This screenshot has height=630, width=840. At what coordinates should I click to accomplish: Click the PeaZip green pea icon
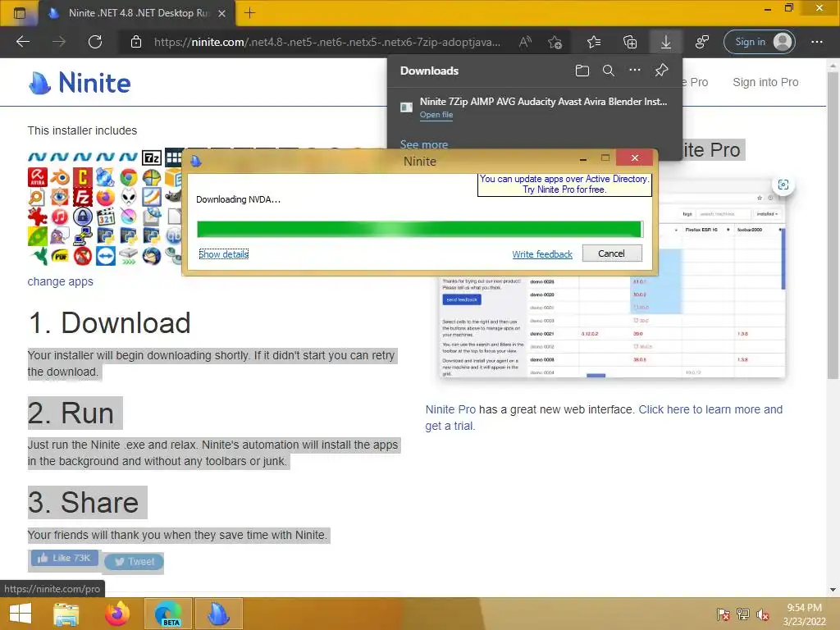coord(38,236)
